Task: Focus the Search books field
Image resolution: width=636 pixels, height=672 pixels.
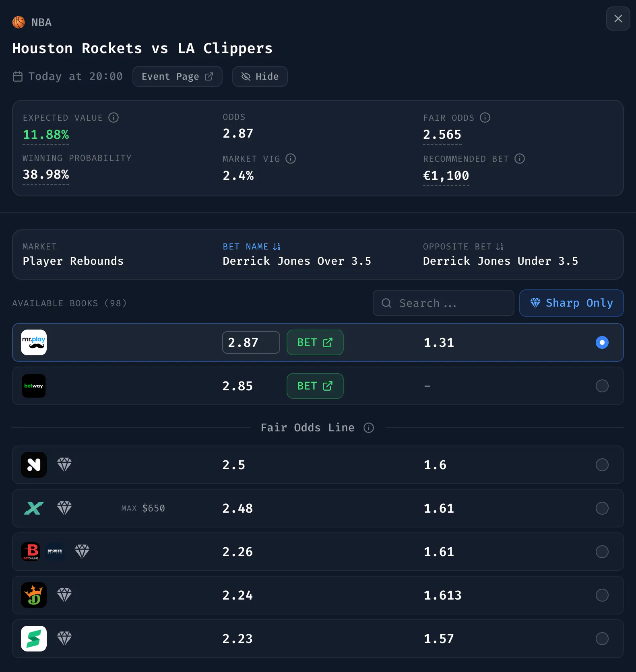Action: click(x=444, y=303)
